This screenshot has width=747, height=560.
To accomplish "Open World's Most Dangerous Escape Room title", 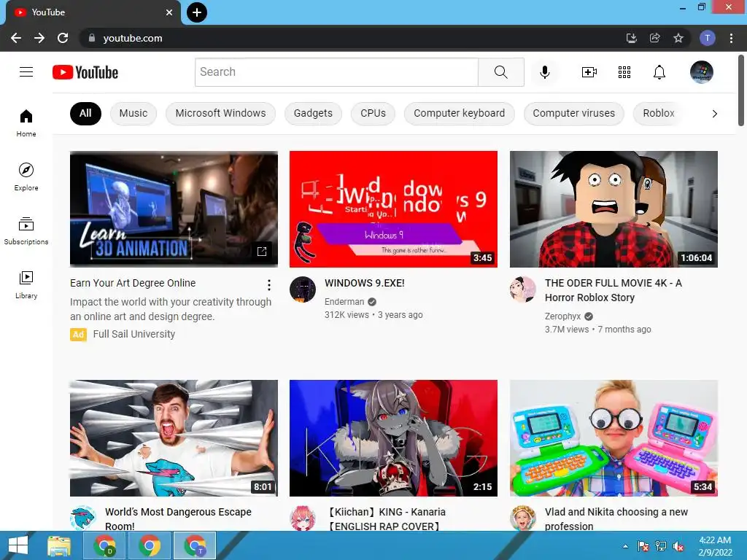I will [178, 518].
